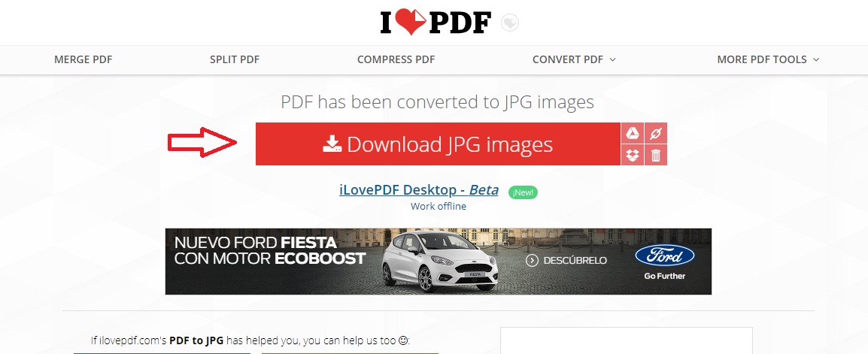The height and width of the screenshot is (354, 868).
Task: Save the images to Dropbox
Action: pos(633,155)
